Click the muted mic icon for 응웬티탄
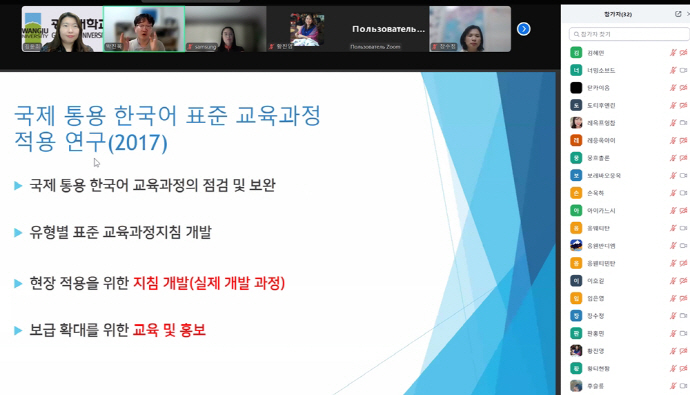Image resolution: width=690 pixels, height=395 pixels. (673, 228)
